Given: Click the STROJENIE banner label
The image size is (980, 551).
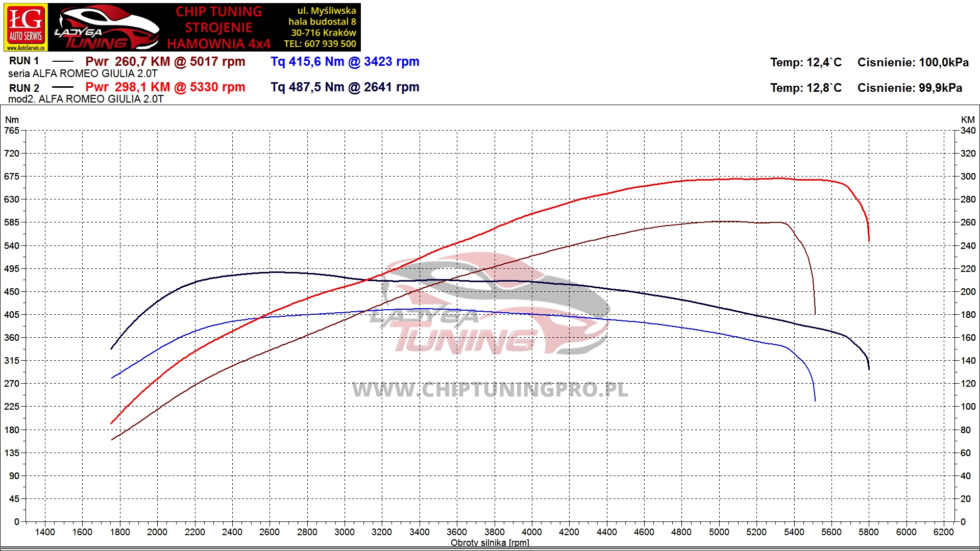Looking at the screenshot, I should (x=219, y=27).
